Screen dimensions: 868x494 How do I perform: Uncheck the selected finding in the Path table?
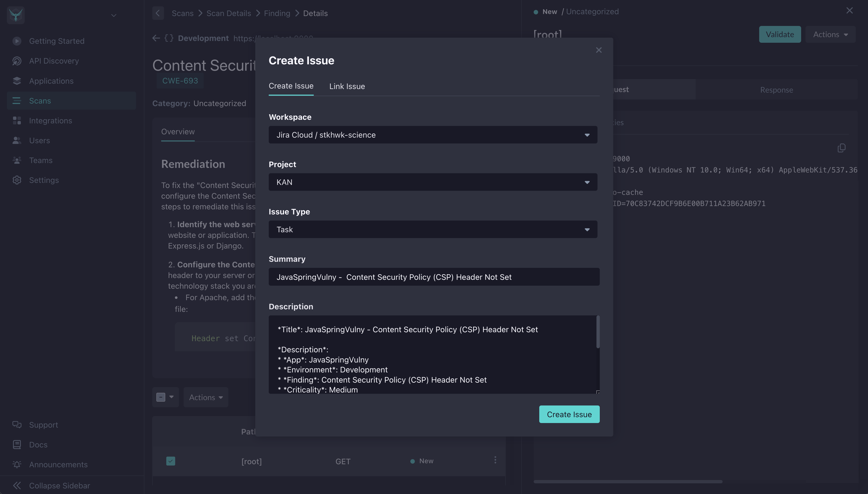pos(171,461)
